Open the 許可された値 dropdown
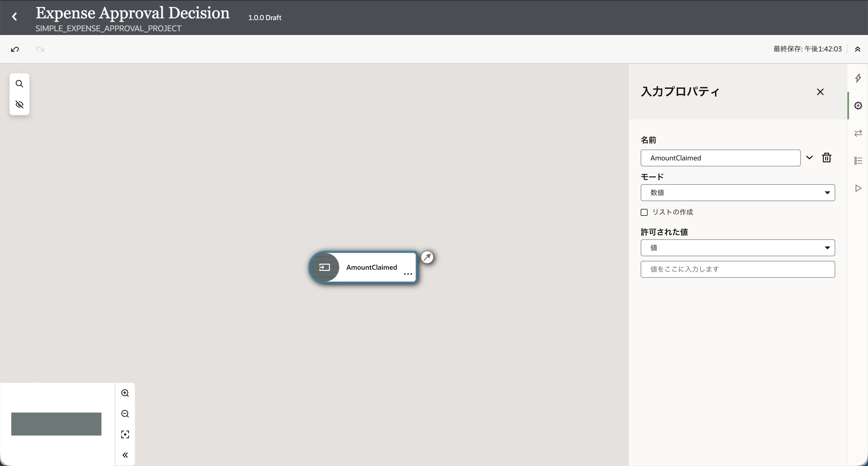Image resolution: width=868 pixels, height=466 pixels. click(x=738, y=248)
